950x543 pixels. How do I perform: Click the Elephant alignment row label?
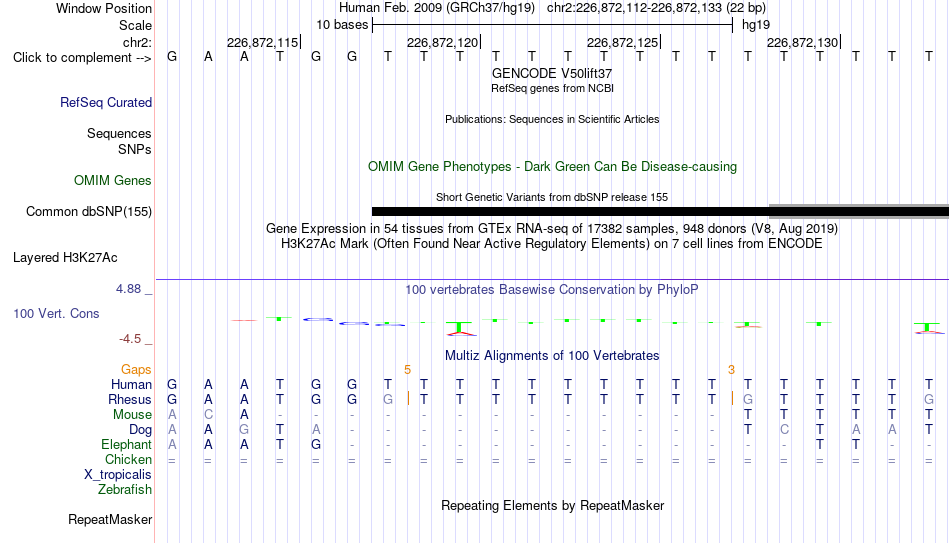[x=126, y=444]
